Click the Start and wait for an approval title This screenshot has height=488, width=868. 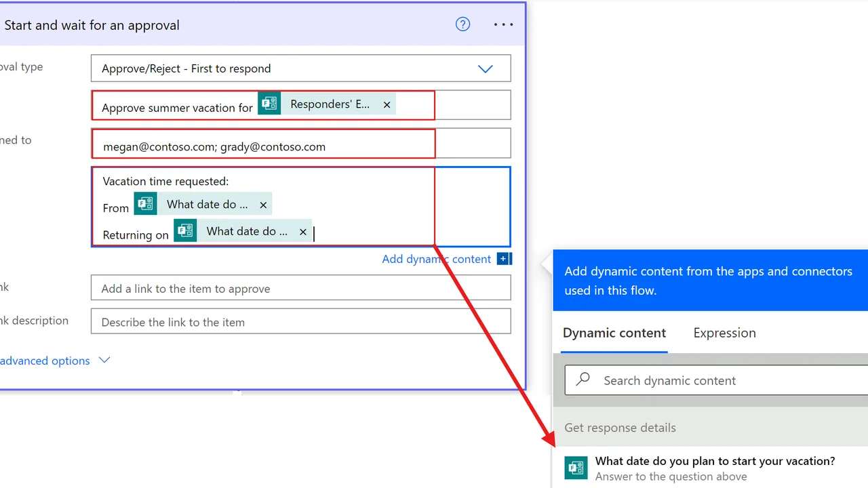tap(92, 25)
